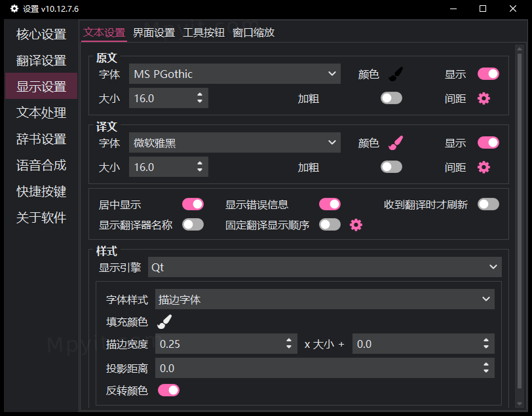Screen dimensions: 532x416
Task: Switch to 文本设置 tab
Action: pyautogui.click(x=104, y=33)
